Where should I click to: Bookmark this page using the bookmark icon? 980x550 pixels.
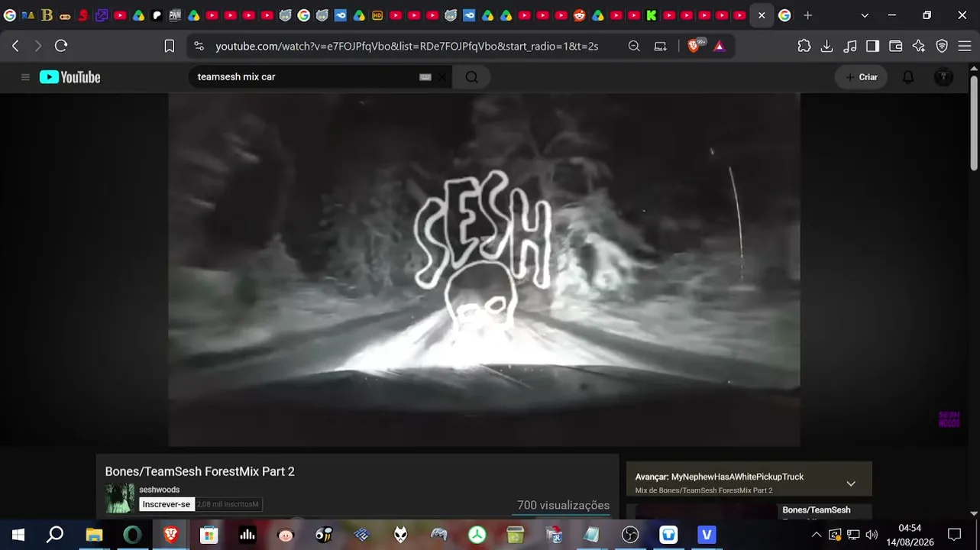pyautogui.click(x=170, y=46)
